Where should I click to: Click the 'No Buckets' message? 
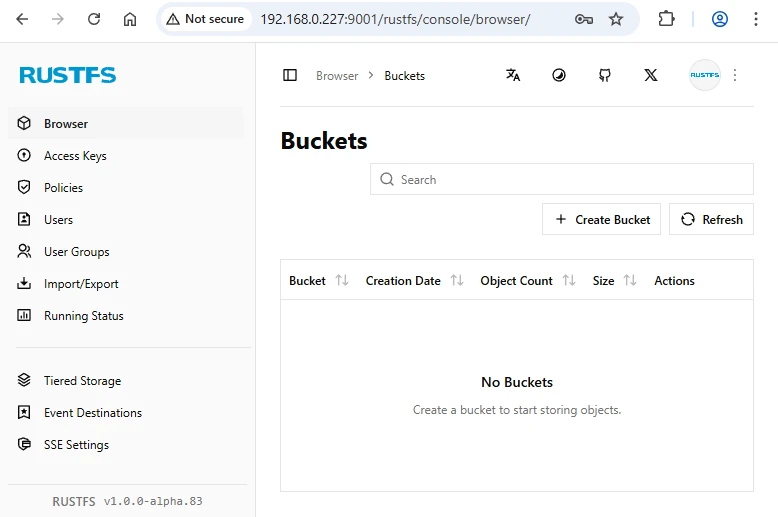pyautogui.click(x=517, y=382)
